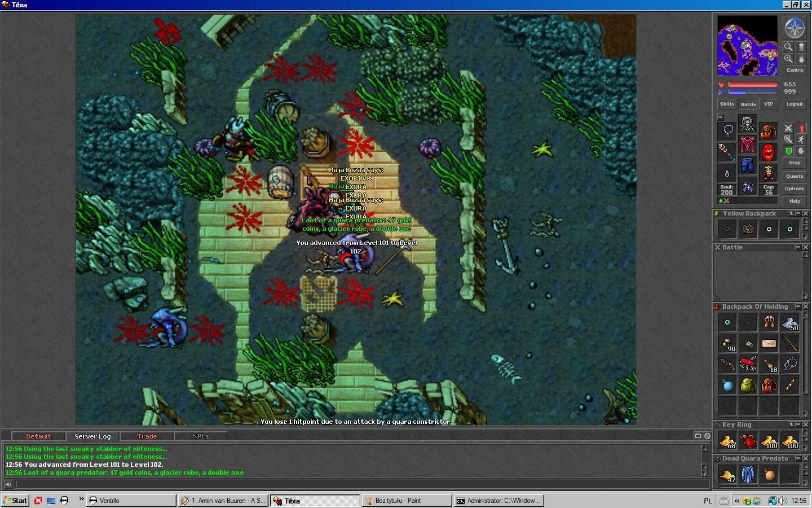The width and height of the screenshot is (812, 508).
Task: Click the minimap compass rose
Action: coord(794,28)
